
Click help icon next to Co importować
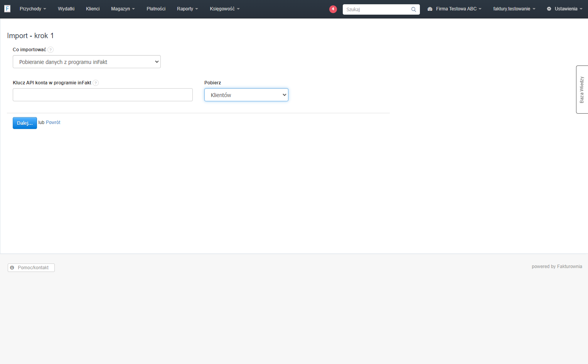tap(51, 50)
